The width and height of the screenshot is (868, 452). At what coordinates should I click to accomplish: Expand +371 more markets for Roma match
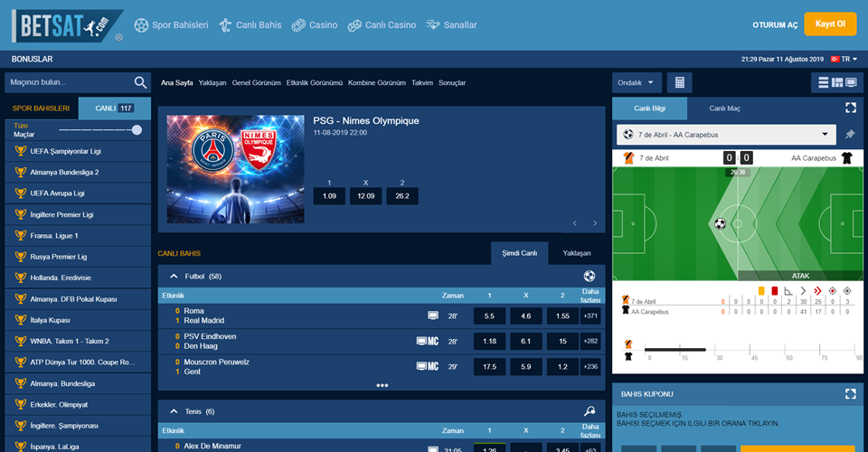pyautogui.click(x=590, y=315)
